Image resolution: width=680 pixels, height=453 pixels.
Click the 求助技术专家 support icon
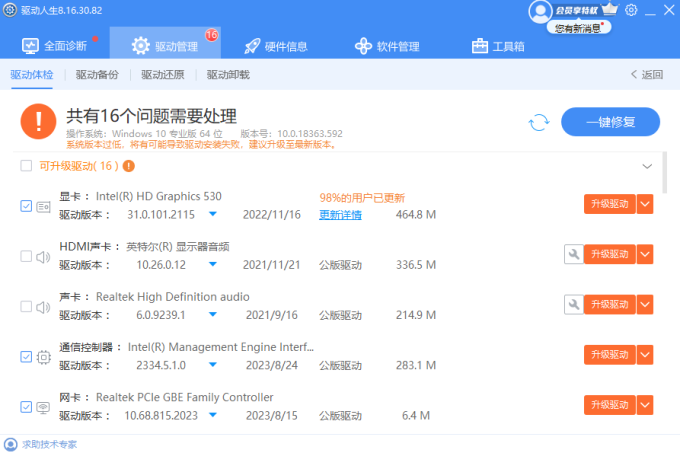[x=10, y=444]
